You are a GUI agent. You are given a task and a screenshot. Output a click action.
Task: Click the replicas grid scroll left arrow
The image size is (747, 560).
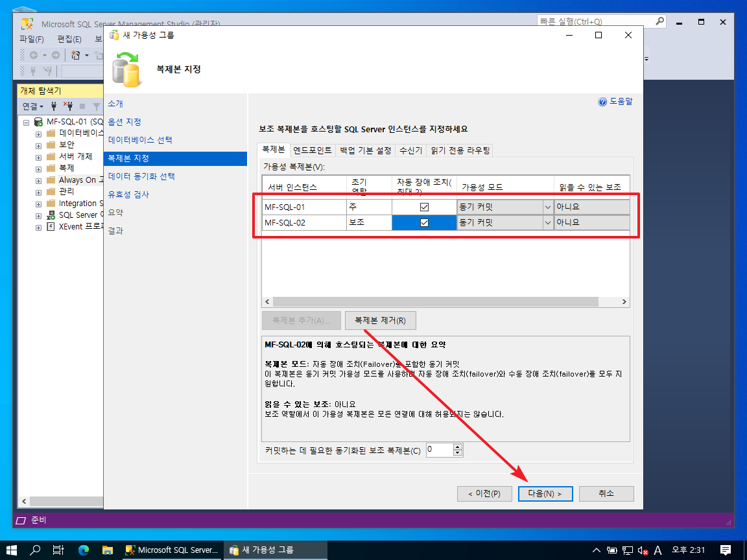click(267, 302)
